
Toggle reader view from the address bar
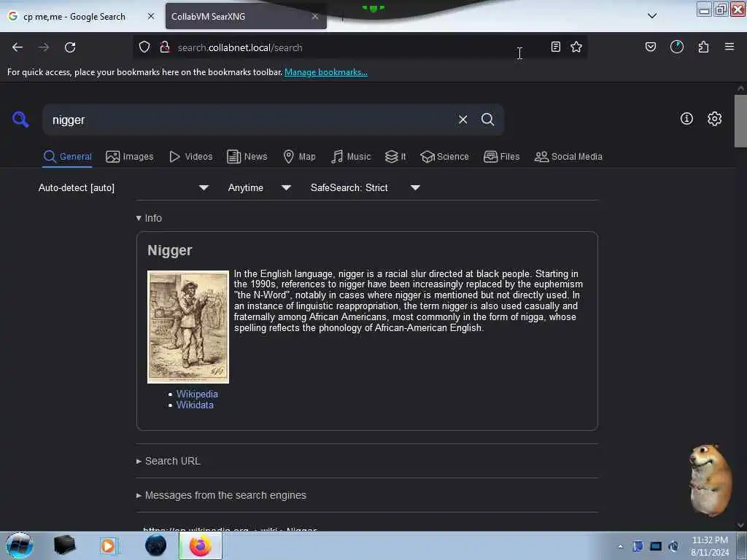coord(555,47)
